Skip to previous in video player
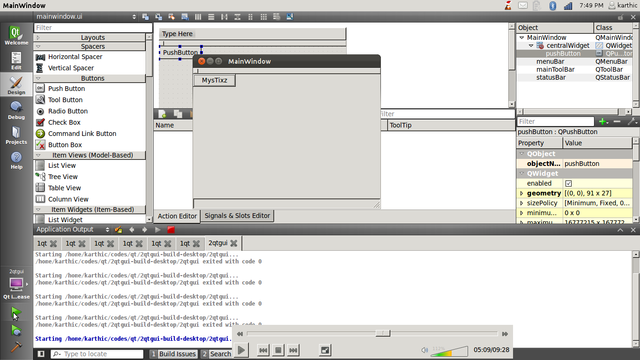Viewport: 640px width, 360px height. [263, 350]
